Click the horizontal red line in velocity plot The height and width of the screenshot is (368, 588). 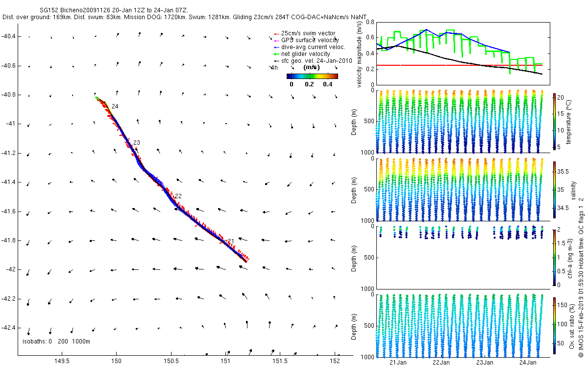pos(460,65)
